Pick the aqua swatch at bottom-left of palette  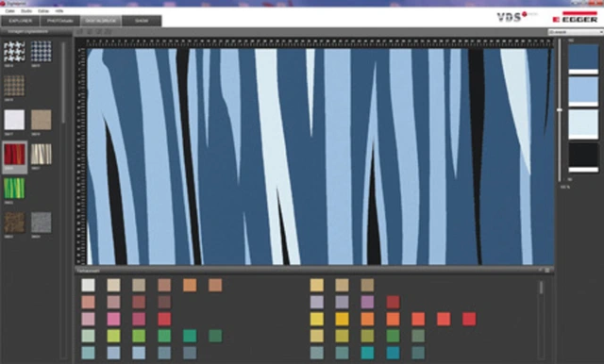[88, 353]
